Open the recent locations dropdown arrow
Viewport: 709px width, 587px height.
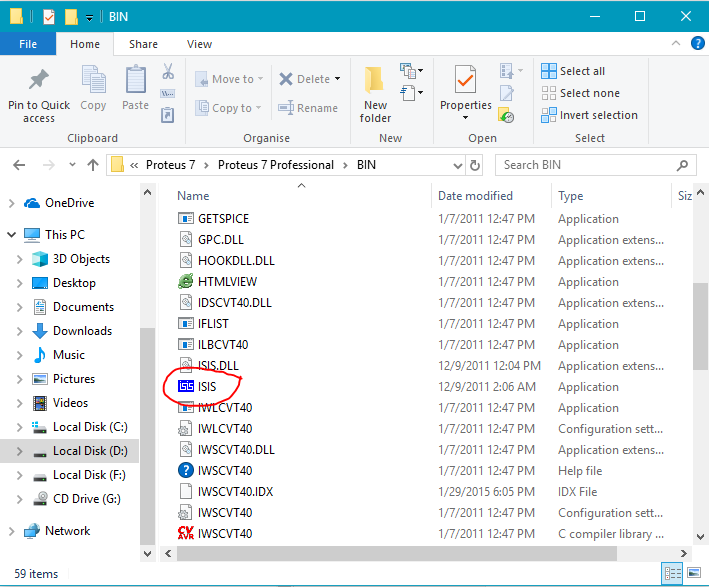pos(72,165)
